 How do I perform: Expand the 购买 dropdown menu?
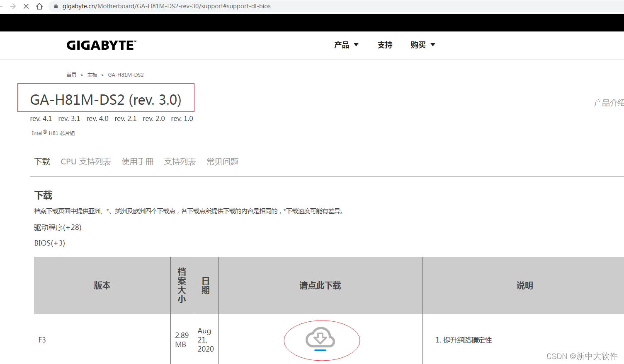pyautogui.click(x=423, y=45)
